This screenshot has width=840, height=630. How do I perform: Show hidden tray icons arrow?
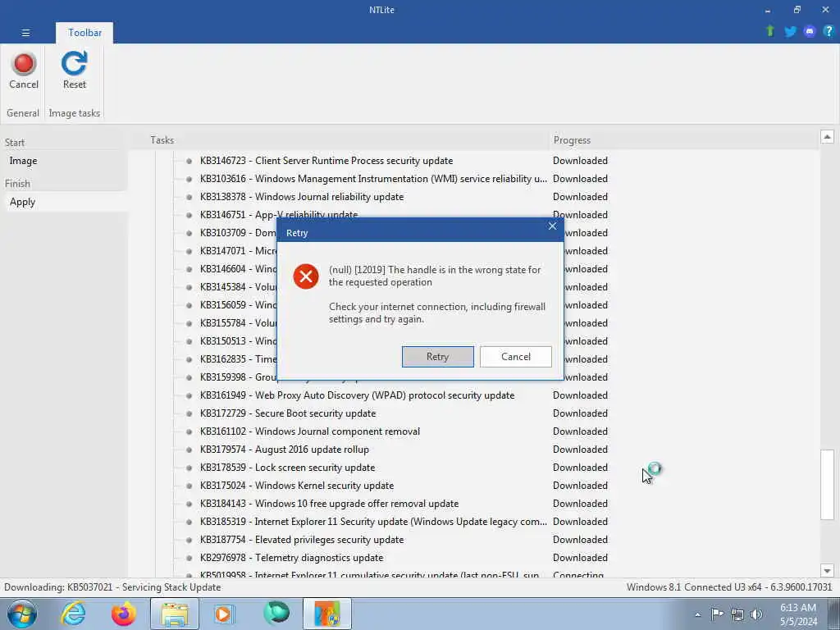click(x=698, y=614)
